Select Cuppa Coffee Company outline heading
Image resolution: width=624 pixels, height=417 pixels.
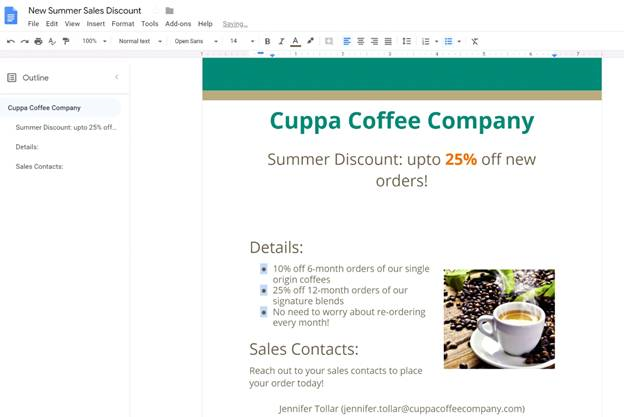pyautogui.click(x=44, y=108)
